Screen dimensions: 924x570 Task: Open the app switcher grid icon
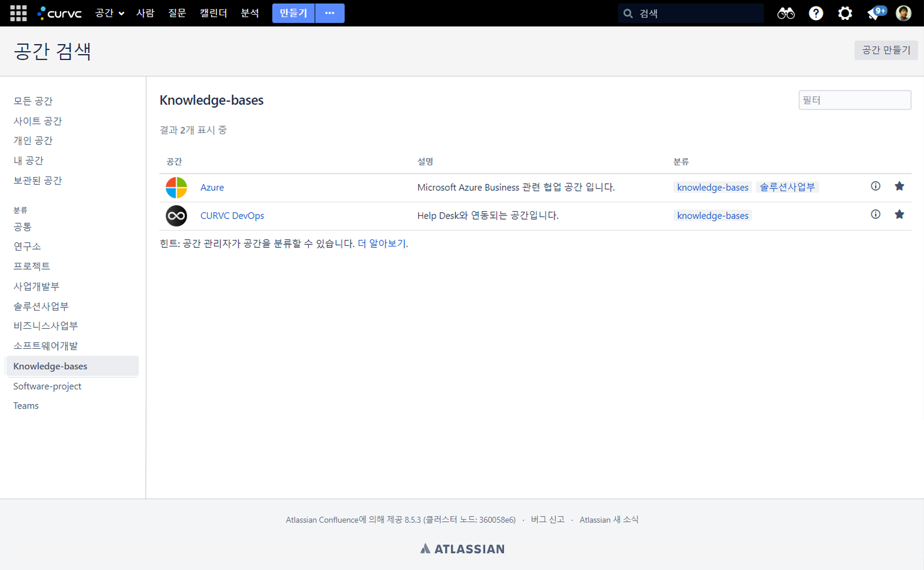point(18,13)
